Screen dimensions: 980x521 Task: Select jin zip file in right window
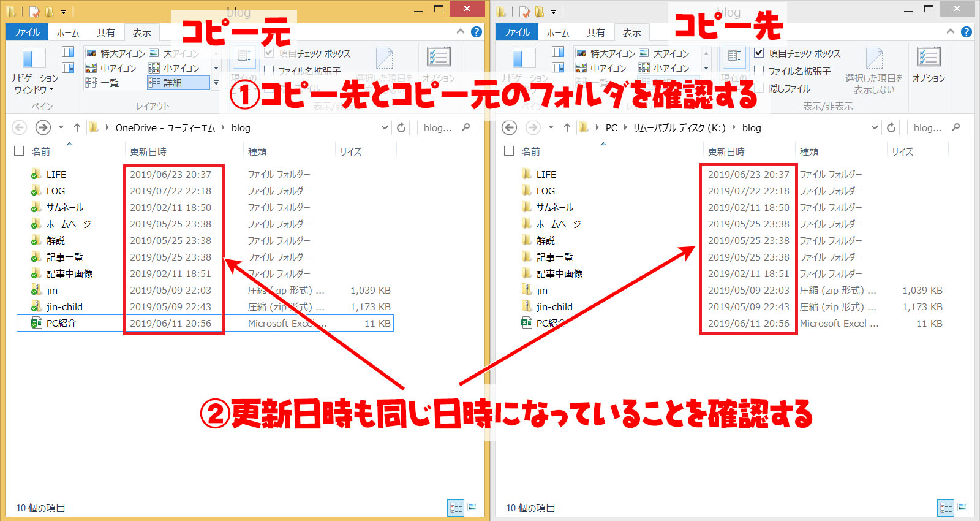(x=542, y=290)
